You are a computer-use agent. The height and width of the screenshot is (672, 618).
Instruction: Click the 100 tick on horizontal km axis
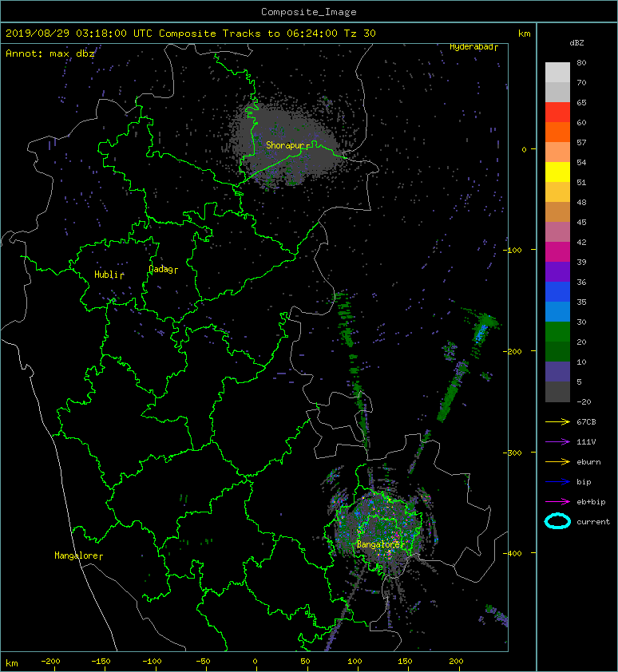click(355, 662)
